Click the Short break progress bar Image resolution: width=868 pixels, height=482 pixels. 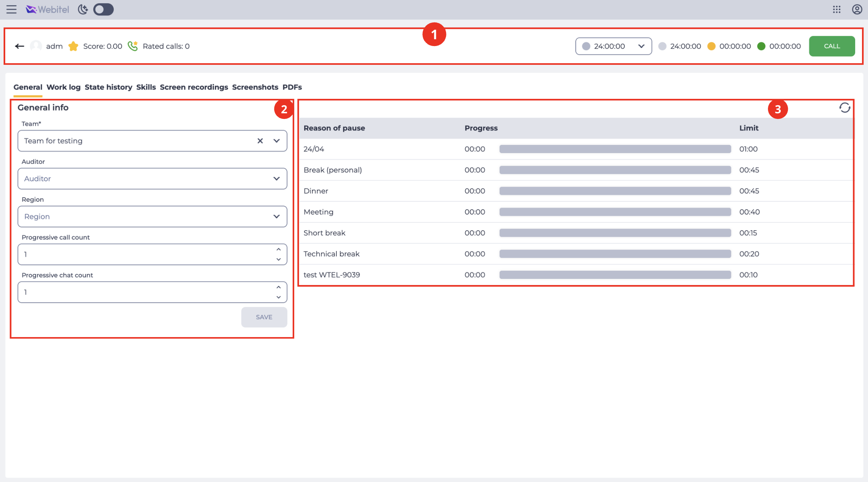pyautogui.click(x=615, y=233)
